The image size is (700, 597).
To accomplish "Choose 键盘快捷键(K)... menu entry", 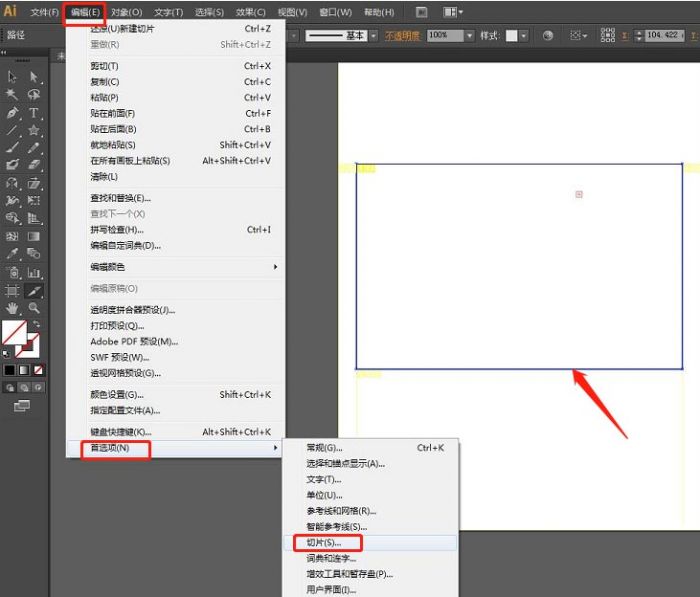I will (176, 432).
